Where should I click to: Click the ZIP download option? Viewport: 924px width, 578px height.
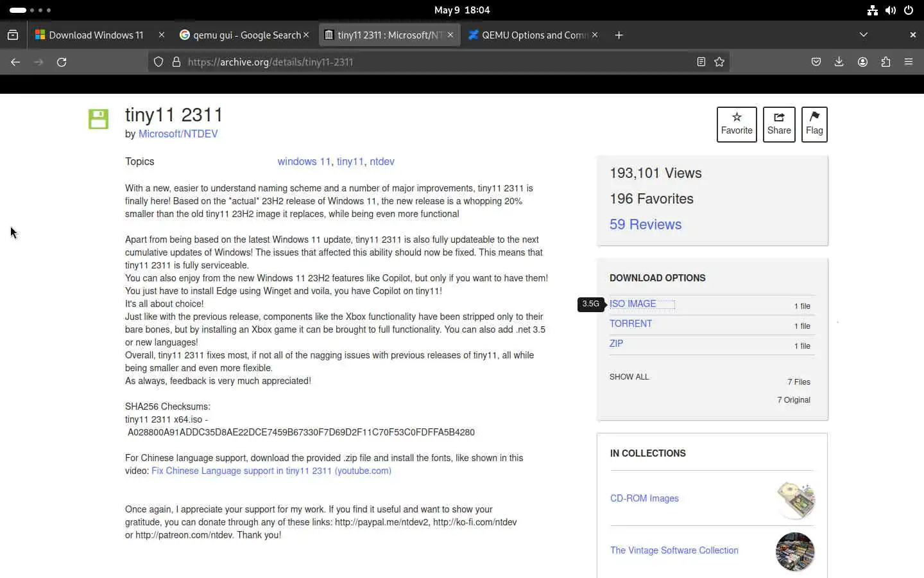(x=616, y=344)
